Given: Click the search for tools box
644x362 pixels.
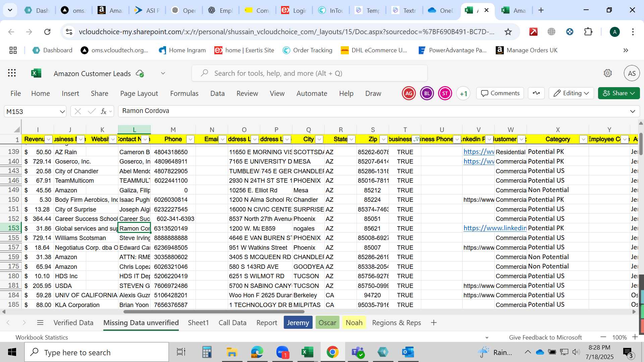Looking at the screenshot, I should 310,73.
